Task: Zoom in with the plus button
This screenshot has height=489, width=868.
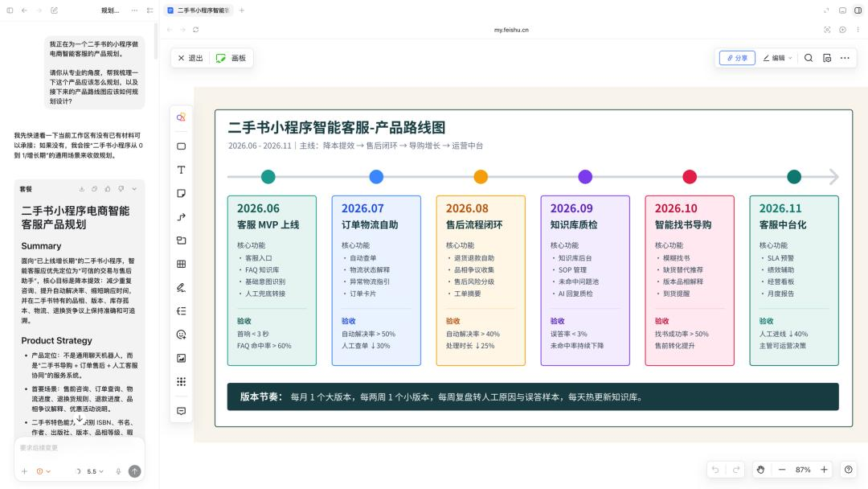Action: pyautogui.click(x=824, y=470)
